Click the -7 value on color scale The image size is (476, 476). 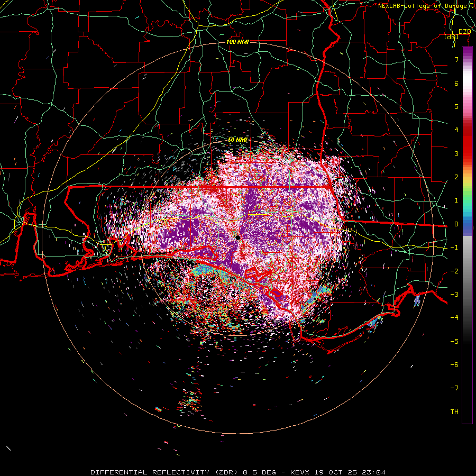(454, 388)
